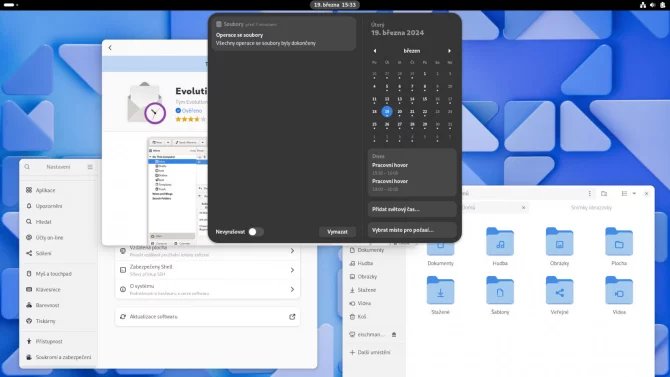Select Barevnost in Settings sidebar
The height and width of the screenshot is (377, 670).
click(59, 305)
